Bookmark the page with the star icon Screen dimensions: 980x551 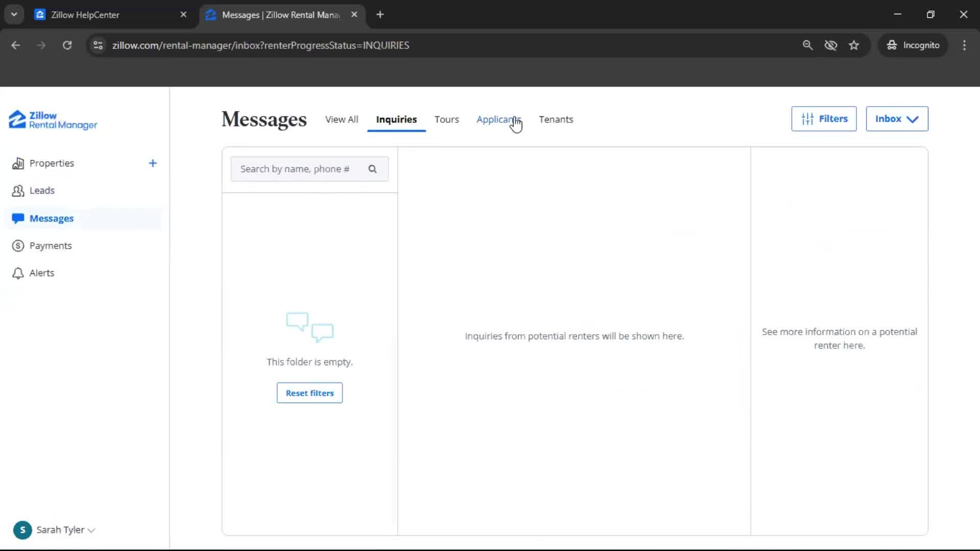click(854, 45)
